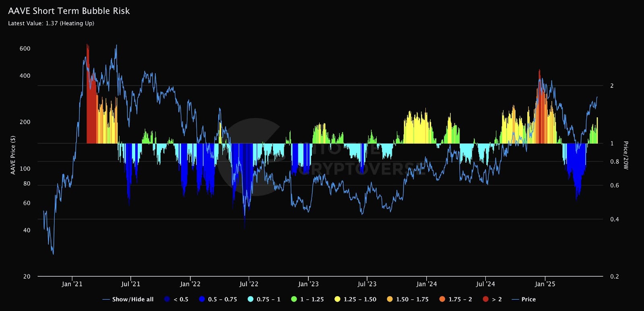Click the dark orange '1.75 – 2' legend dot
Screen dimensions: 644x311
pos(442,299)
